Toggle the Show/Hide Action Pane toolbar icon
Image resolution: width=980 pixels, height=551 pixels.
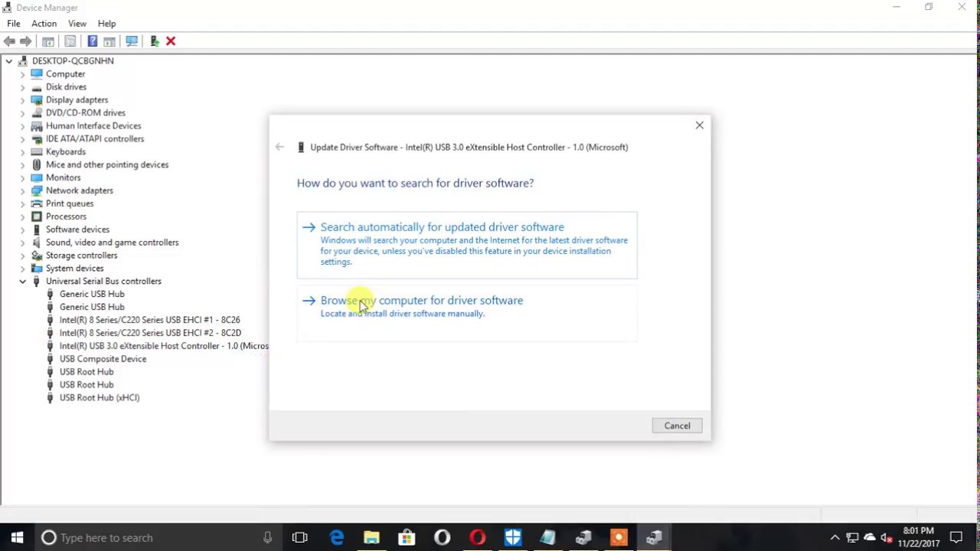(x=109, y=41)
